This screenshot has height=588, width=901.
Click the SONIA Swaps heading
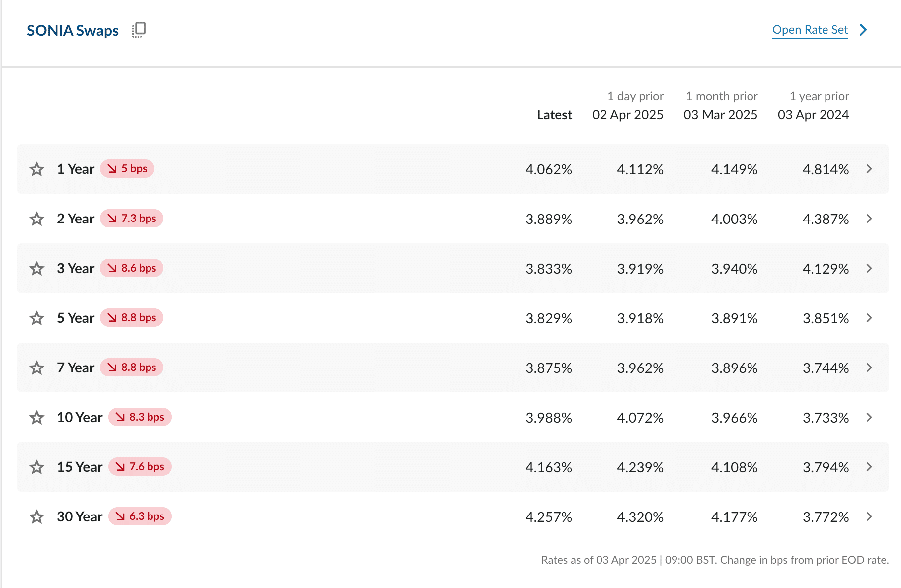point(73,30)
